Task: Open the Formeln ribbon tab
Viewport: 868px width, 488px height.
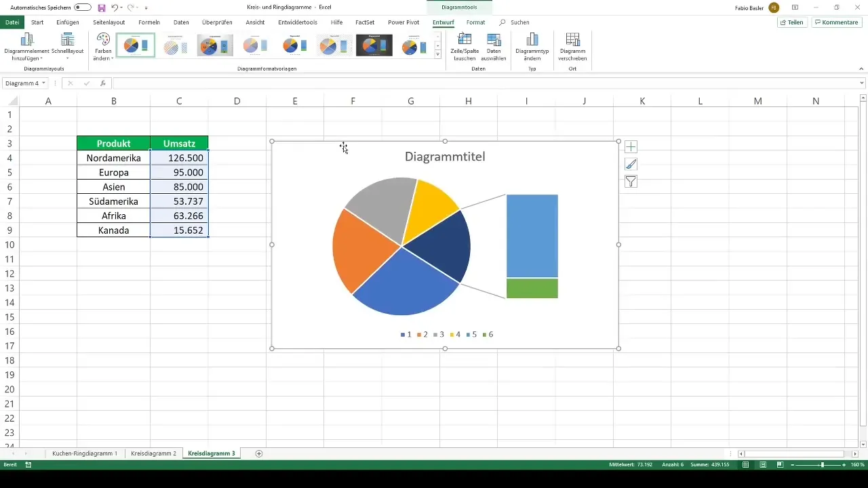Action: coord(149,22)
